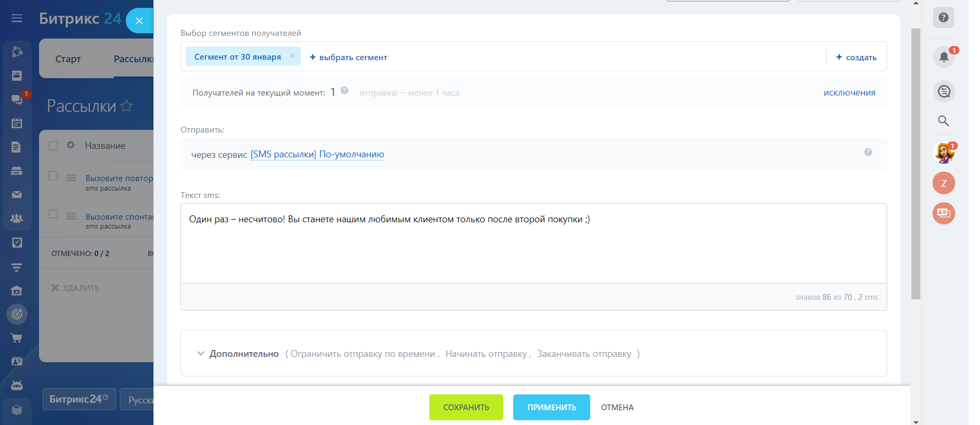Open the cube icon at sidebar bottom
The image size is (980, 425).
pos(17,410)
